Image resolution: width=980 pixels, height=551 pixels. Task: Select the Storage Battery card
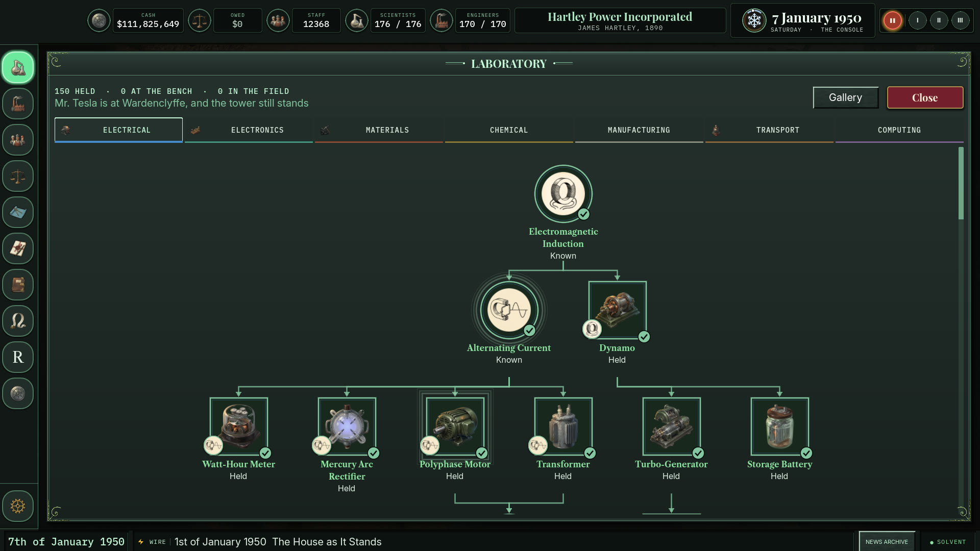tap(779, 427)
